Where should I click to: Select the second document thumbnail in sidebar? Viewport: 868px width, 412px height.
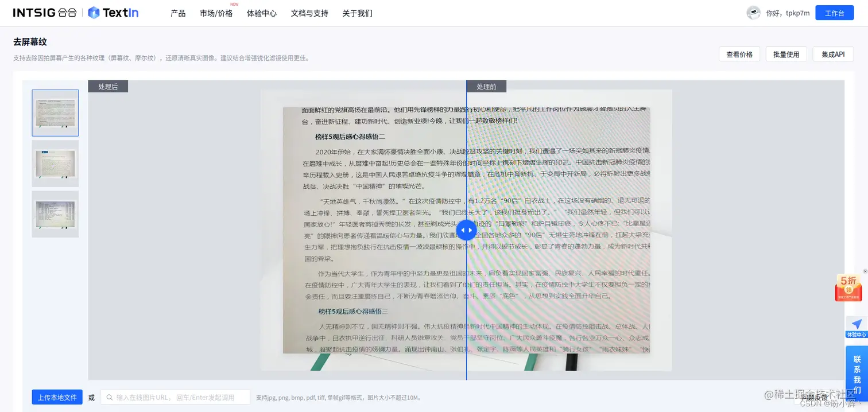[x=55, y=163]
